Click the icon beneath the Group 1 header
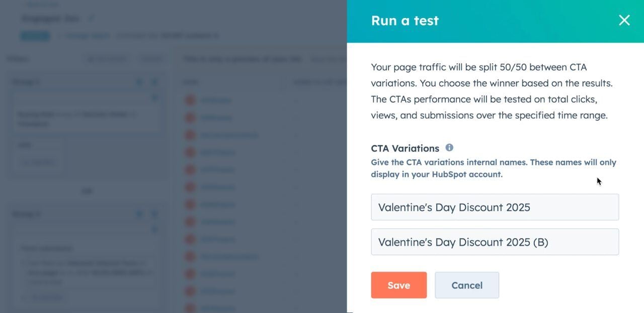The height and width of the screenshot is (313, 644). (155, 98)
